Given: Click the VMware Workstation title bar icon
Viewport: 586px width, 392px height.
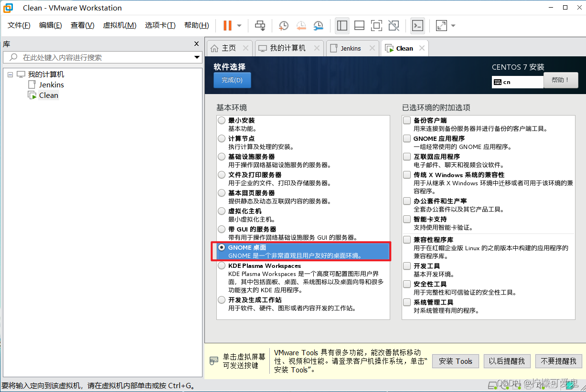Looking at the screenshot, I should pos(8,8).
